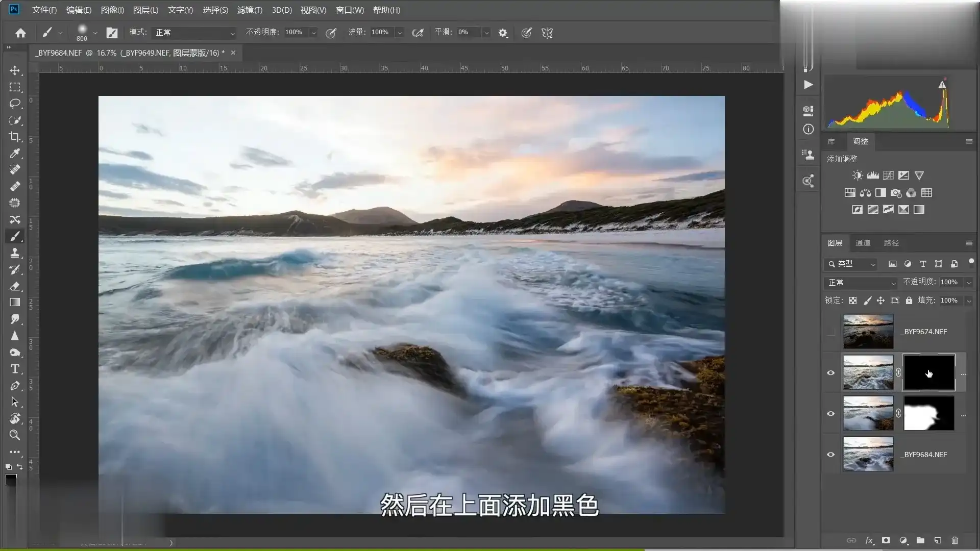Select the Clone Stamp tool

click(15, 253)
